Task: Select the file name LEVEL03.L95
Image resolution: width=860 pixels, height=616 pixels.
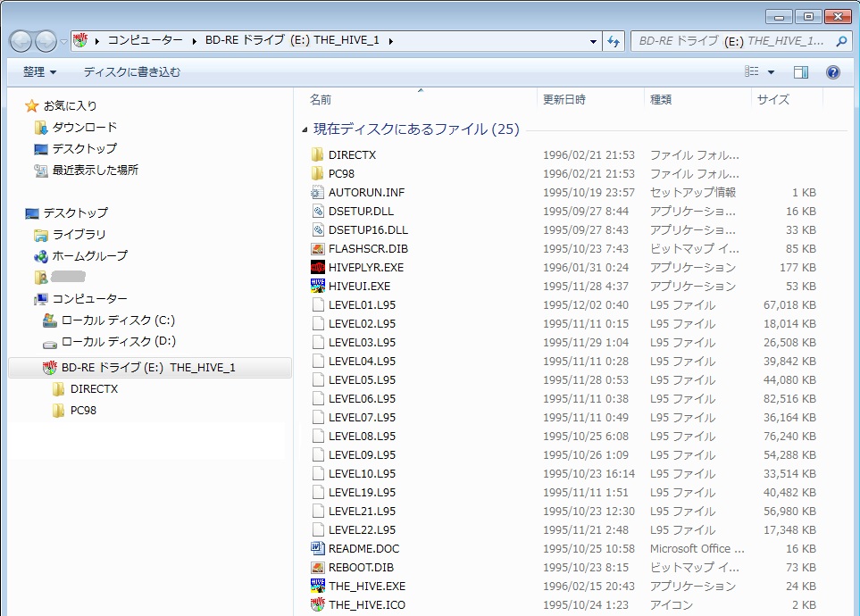Action: pyautogui.click(x=362, y=342)
